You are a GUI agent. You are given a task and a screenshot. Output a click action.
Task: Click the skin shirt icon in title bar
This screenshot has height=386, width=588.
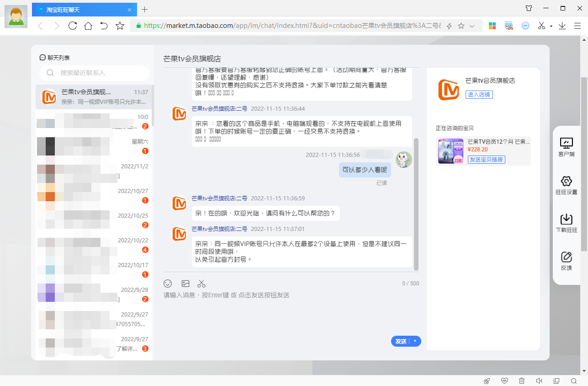(529, 8)
